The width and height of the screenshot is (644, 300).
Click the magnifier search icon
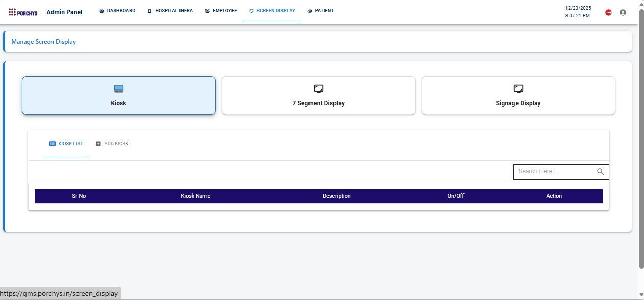pyautogui.click(x=600, y=172)
